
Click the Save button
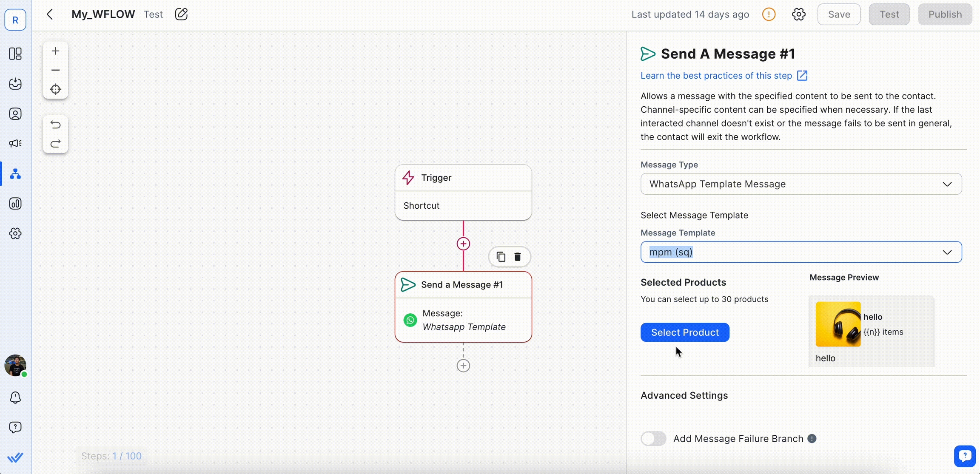(839, 14)
